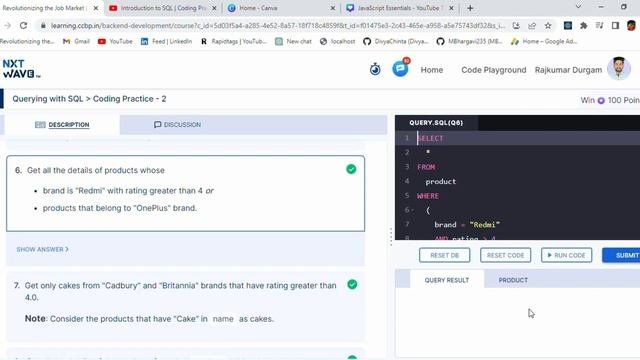
Task: Click the green checkmark on question 6
Action: click(351, 169)
